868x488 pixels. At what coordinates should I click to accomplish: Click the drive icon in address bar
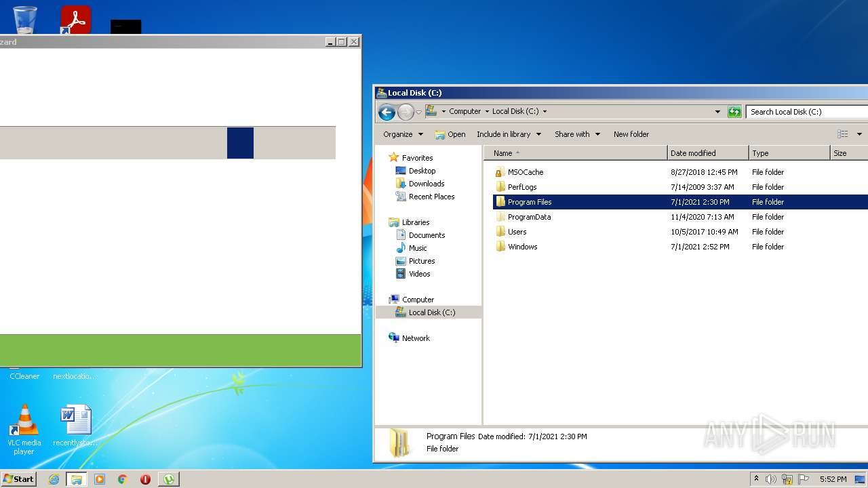tap(431, 111)
